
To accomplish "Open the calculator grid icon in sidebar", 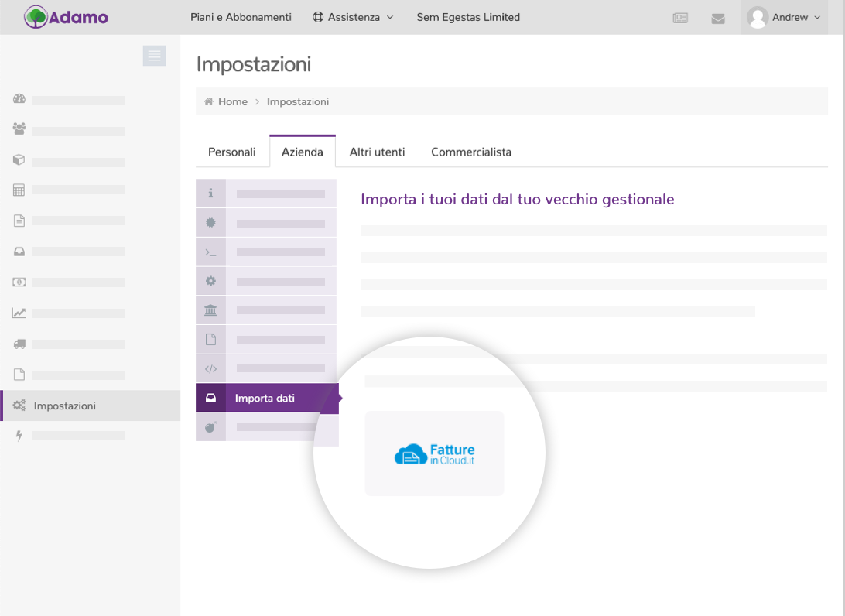I will [x=19, y=190].
